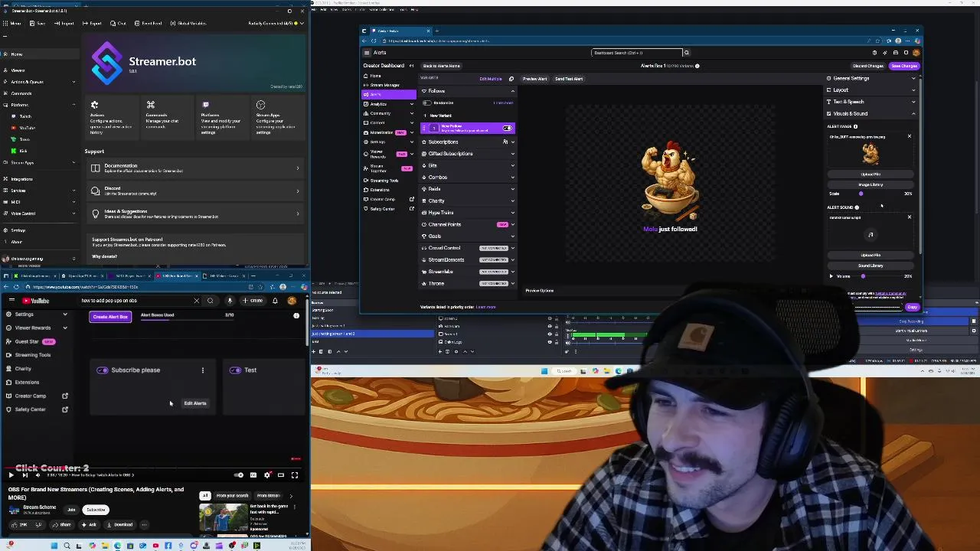Screen dimensions: 980x551
Task: Remove alert sound with X icon
Action: (x=910, y=217)
